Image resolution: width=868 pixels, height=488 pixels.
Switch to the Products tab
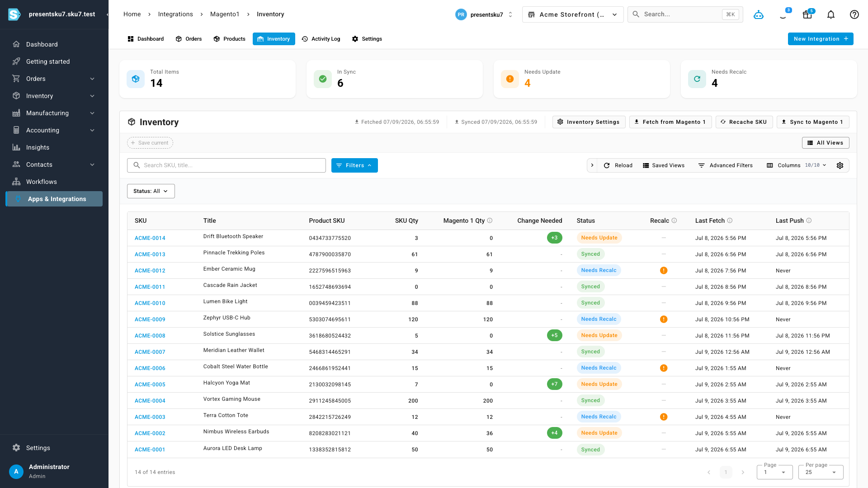[x=229, y=39]
